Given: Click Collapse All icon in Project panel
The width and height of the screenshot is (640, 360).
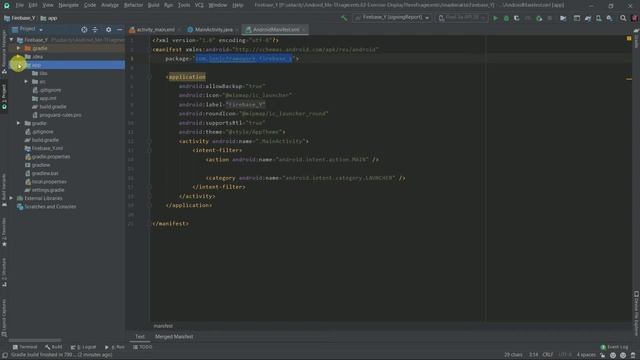Looking at the screenshot, I should (95, 29).
